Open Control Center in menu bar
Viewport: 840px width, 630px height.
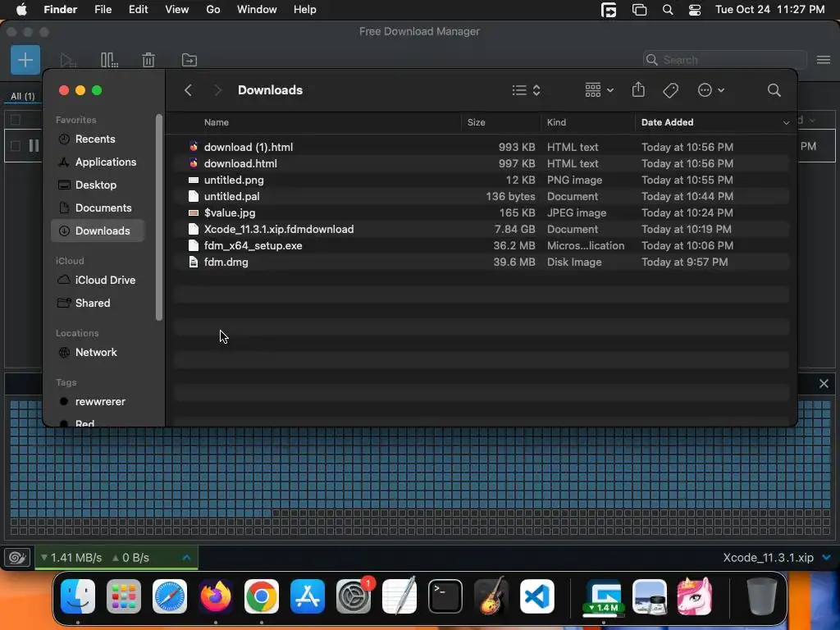coord(695,10)
